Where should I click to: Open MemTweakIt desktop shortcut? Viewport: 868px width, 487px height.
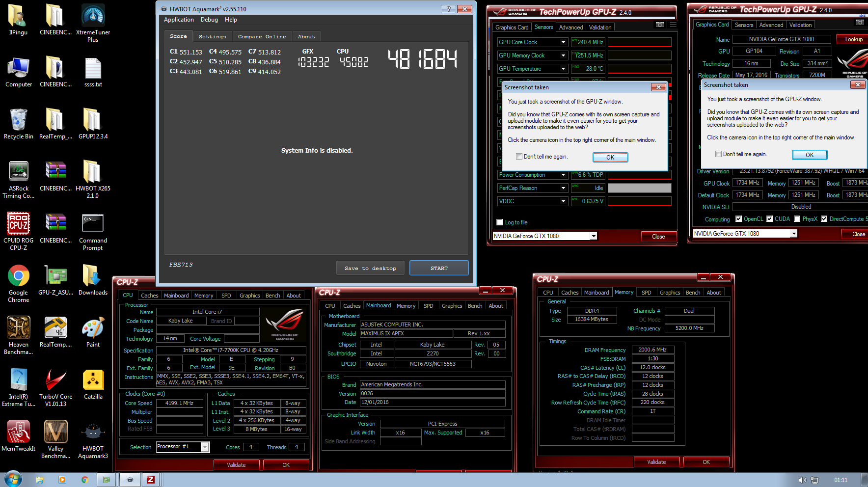[19, 436]
